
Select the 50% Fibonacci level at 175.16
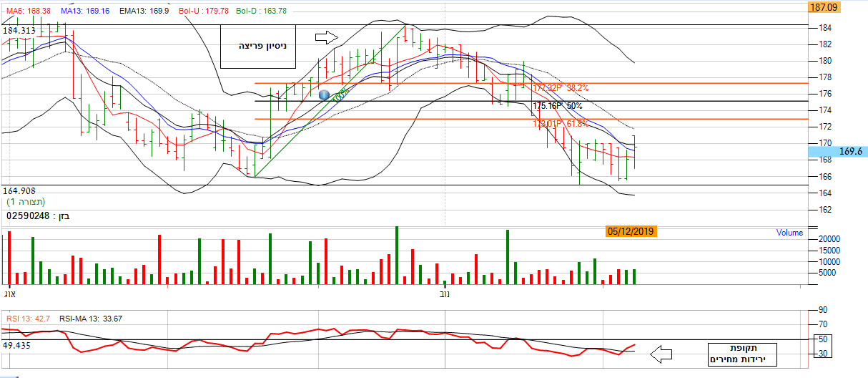point(558,106)
